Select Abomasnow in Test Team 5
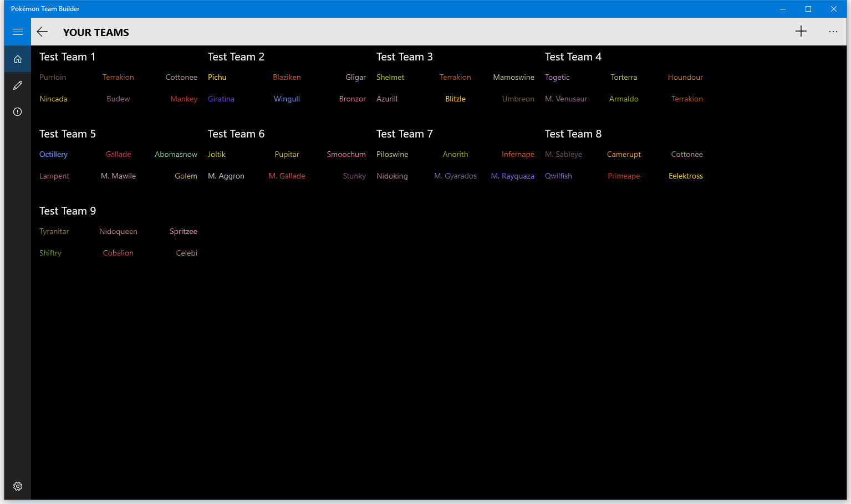Screen dimensions: 851x504 click(176, 154)
